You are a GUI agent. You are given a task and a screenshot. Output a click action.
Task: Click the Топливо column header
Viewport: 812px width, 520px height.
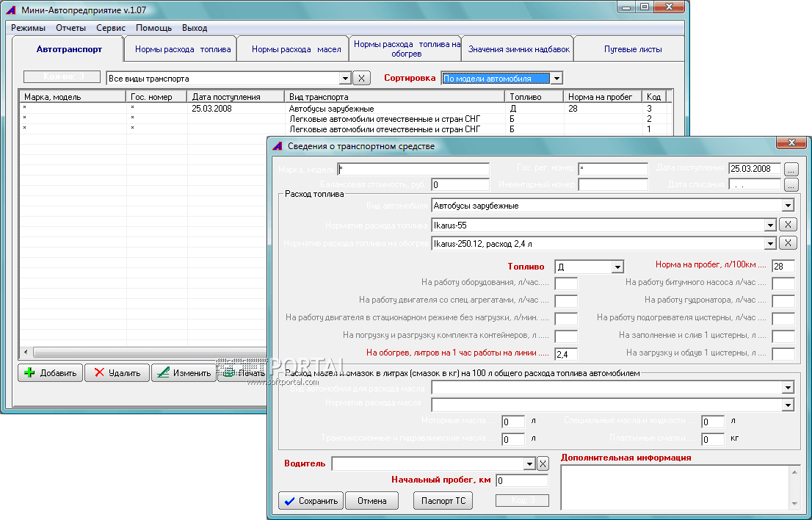(x=534, y=97)
